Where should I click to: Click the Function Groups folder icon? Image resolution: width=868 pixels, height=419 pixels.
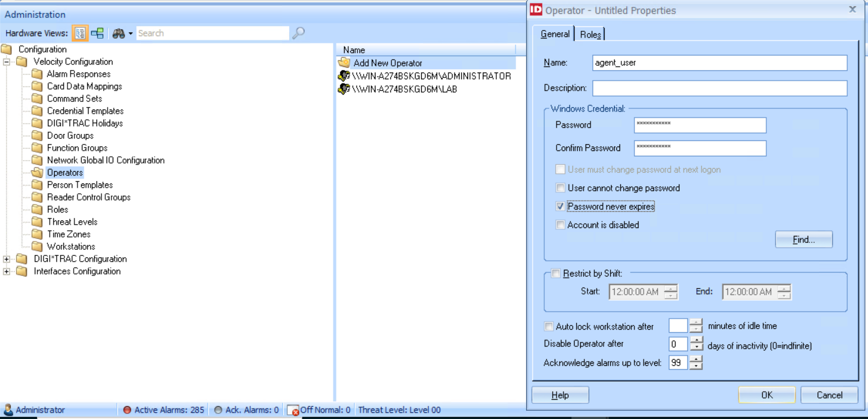pos(37,147)
